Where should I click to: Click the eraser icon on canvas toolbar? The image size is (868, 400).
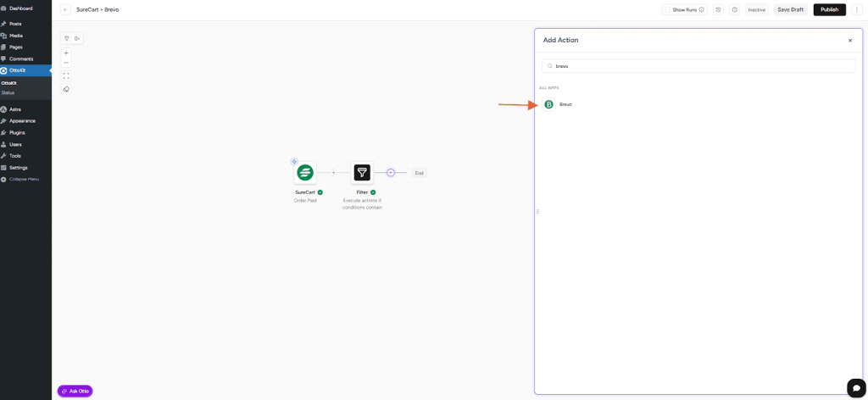(x=66, y=89)
